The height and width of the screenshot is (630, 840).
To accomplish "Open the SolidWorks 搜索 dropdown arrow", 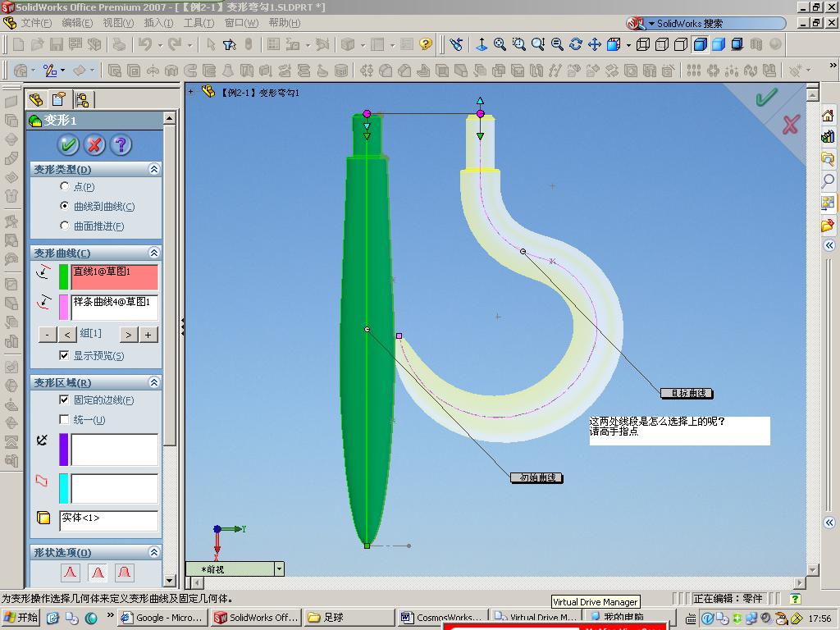I will click(651, 24).
